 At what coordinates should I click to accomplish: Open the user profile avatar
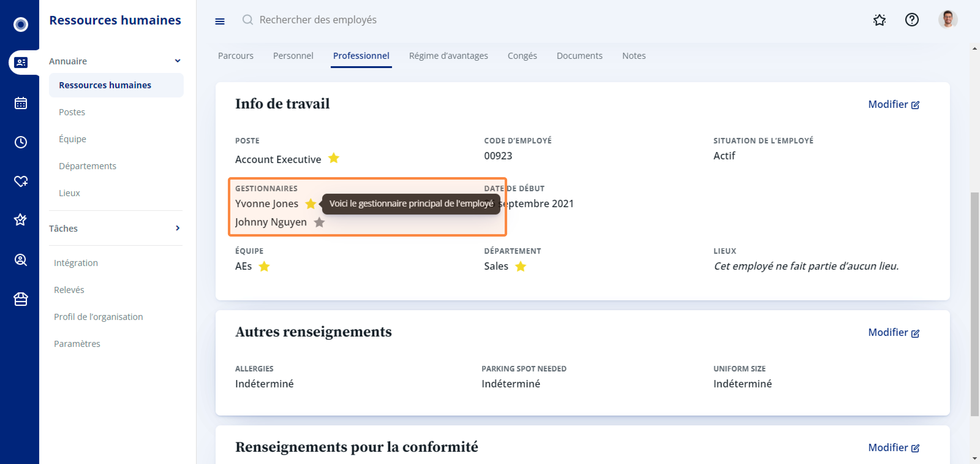pyautogui.click(x=948, y=19)
